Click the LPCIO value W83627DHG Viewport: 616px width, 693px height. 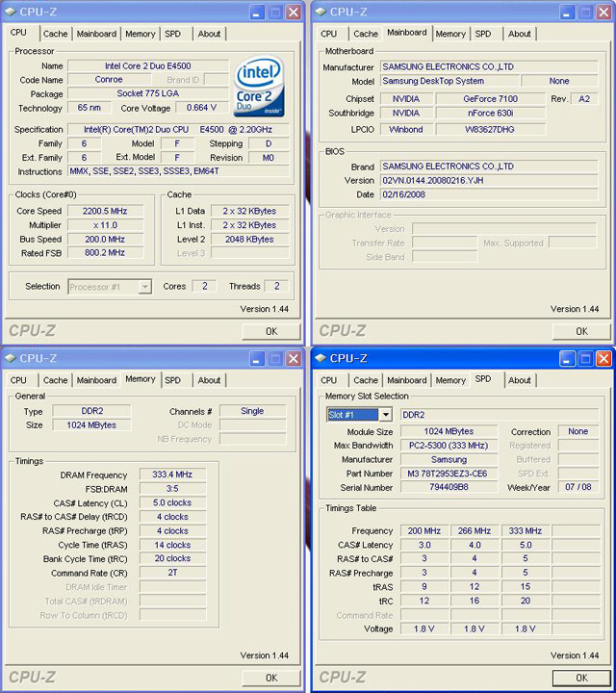[491, 130]
